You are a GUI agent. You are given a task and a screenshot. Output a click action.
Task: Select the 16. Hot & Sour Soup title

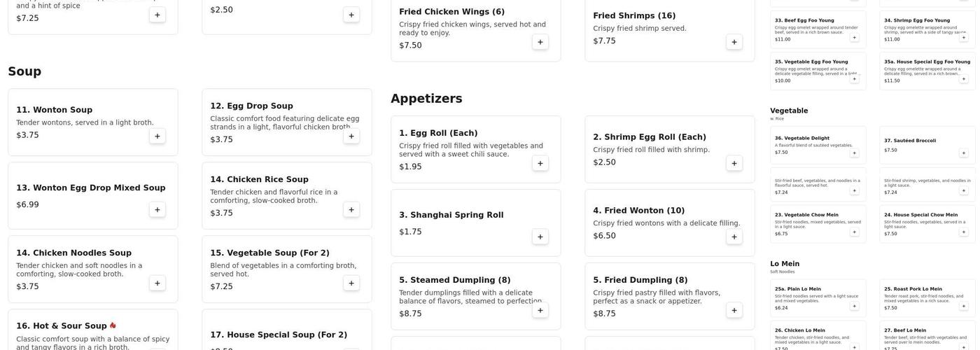click(62, 326)
